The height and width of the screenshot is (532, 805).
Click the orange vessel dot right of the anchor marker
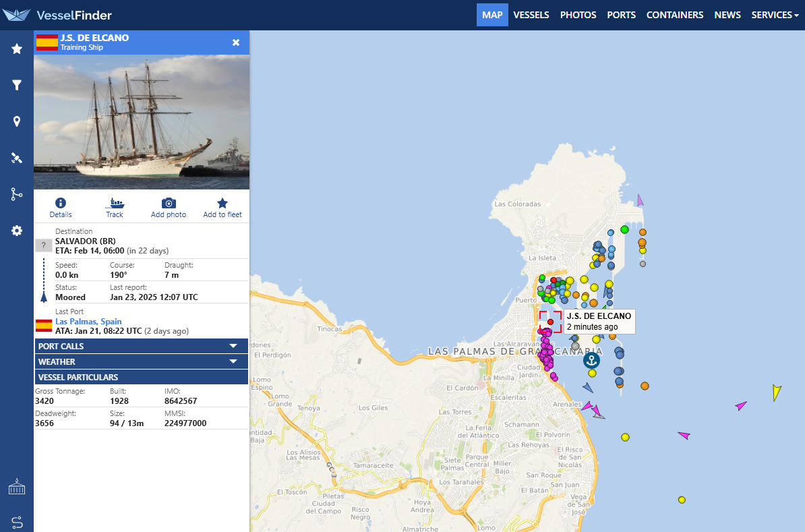click(645, 386)
